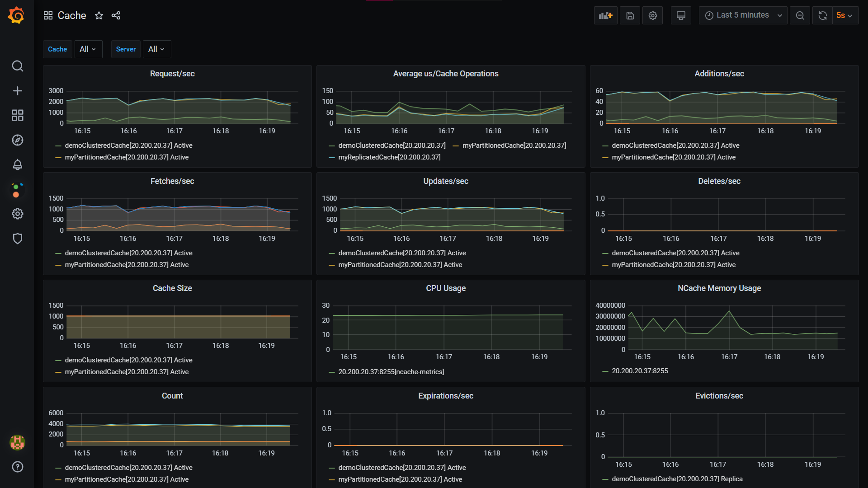Toggle myPartitionedCache series in Deletes/sec legend
Screen dimensions: 868x488
pos(674,265)
